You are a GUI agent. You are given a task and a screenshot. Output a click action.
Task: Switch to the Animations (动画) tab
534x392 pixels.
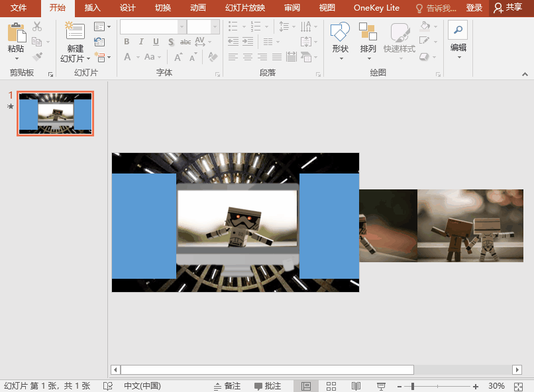[x=197, y=8]
